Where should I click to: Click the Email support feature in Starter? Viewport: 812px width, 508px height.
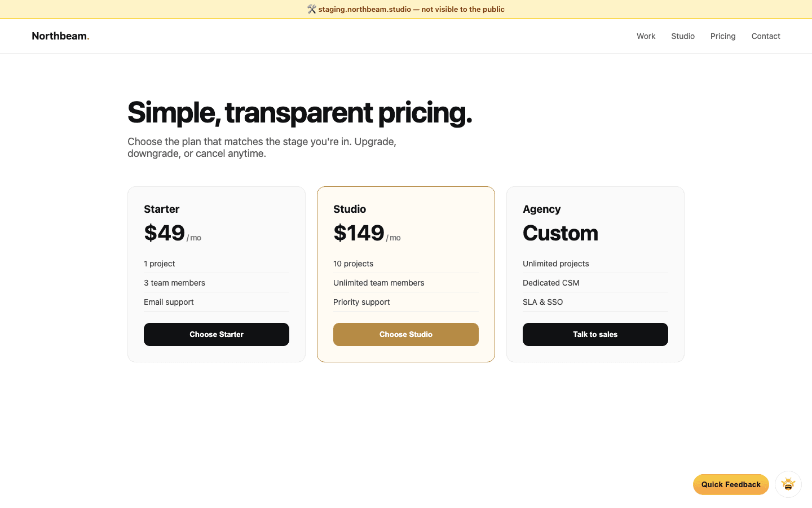[169, 302]
